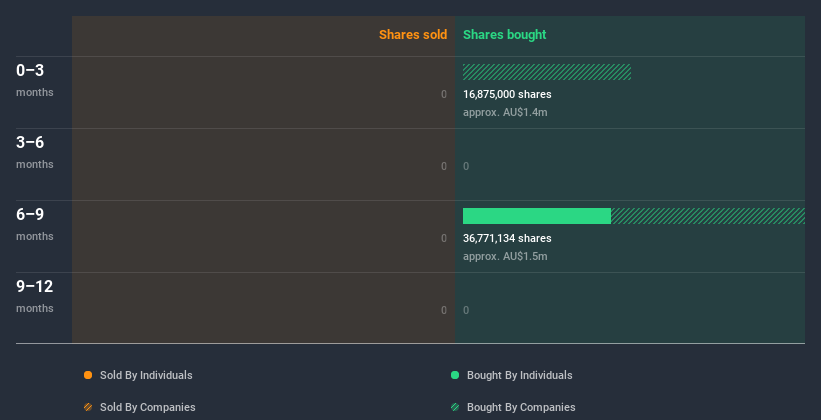Click the shares sold zero in 3–6 months

[444, 166]
